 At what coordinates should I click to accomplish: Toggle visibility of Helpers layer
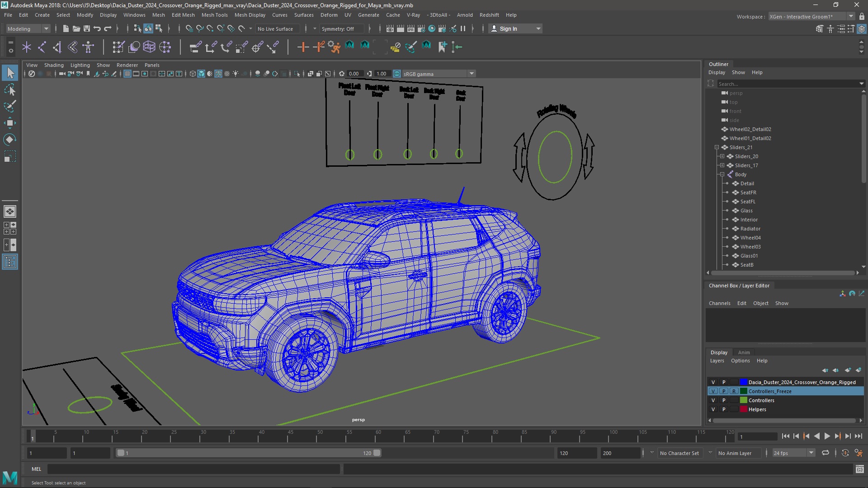[x=713, y=409]
